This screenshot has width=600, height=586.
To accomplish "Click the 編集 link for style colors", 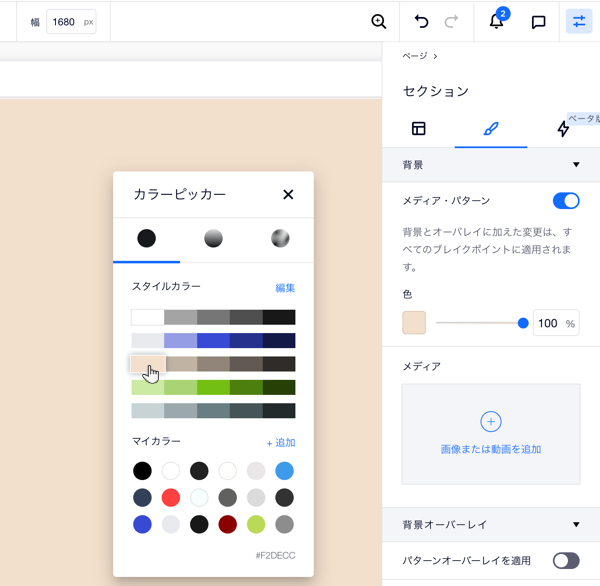I will [285, 288].
